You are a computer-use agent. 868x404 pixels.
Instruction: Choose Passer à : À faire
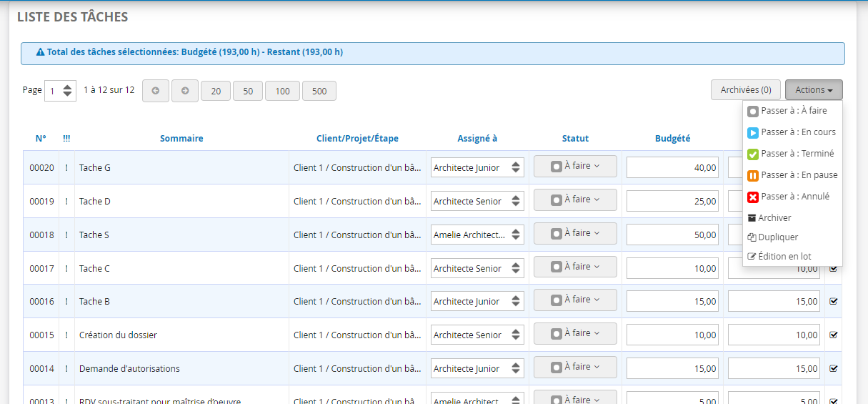792,111
